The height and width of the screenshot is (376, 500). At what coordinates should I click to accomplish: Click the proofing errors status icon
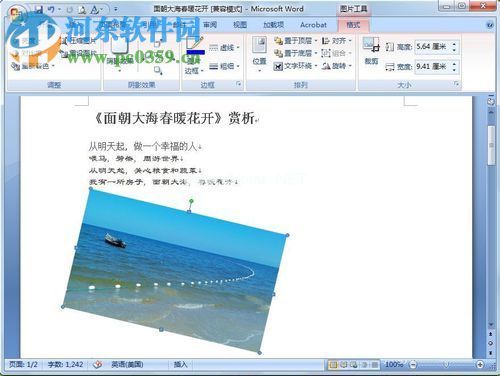pyautogui.click(x=97, y=365)
